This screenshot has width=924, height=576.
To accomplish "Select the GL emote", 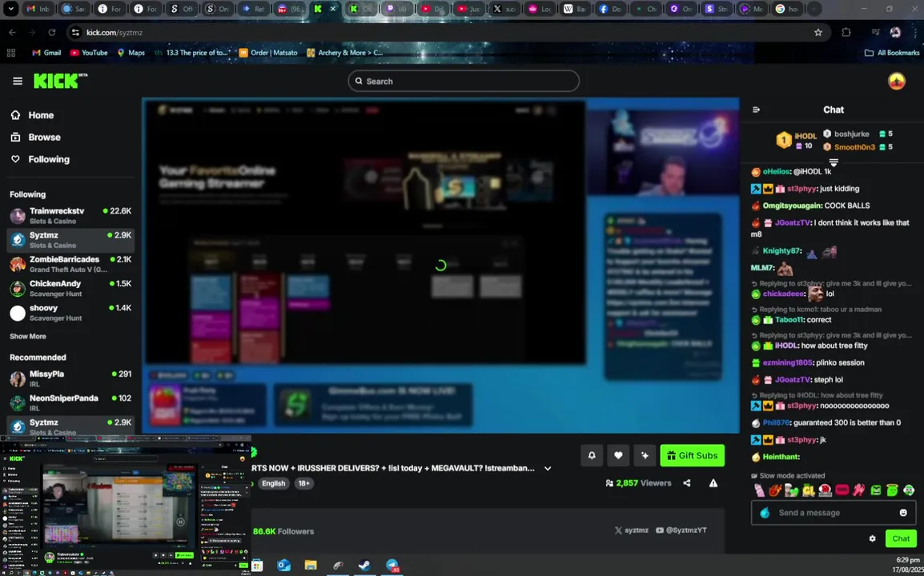I will tap(808, 490).
